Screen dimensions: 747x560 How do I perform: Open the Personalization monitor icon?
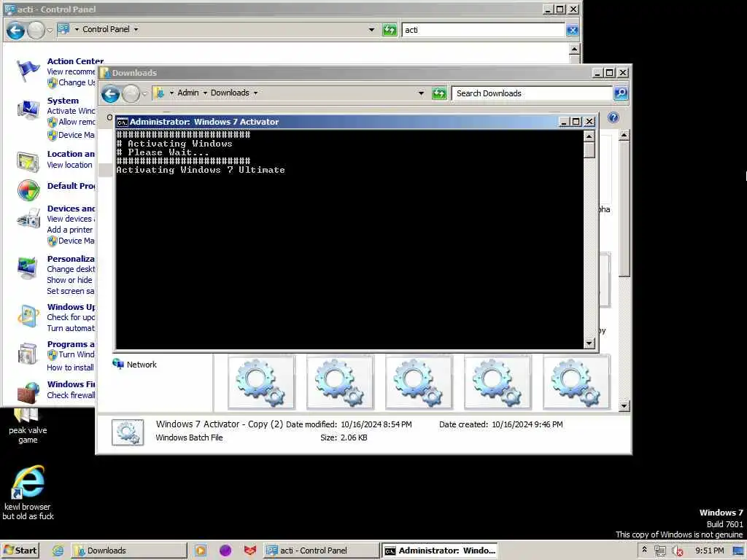click(x=28, y=268)
